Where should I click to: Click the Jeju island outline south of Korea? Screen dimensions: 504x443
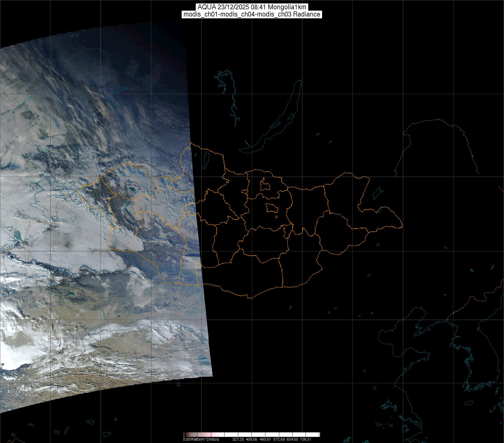[470, 411]
